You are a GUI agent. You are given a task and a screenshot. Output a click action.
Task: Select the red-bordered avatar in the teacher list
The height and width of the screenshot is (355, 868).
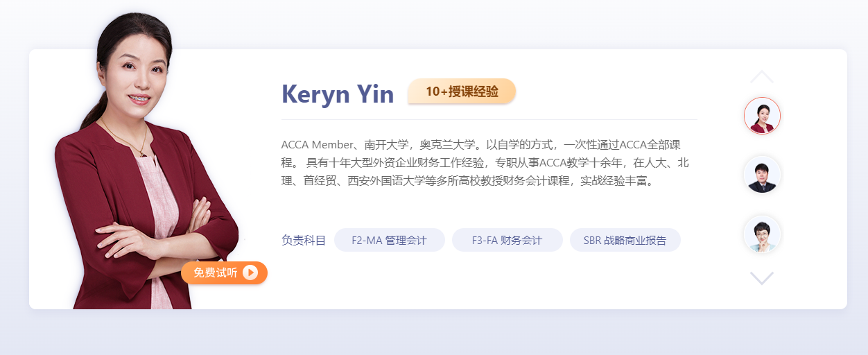pyautogui.click(x=762, y=115)
